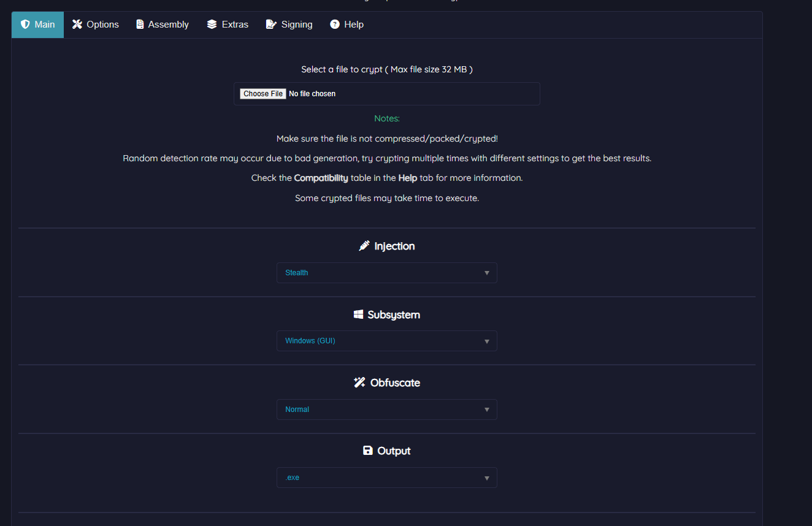Open the Obfuscate dropdown set to Normal

386,410
